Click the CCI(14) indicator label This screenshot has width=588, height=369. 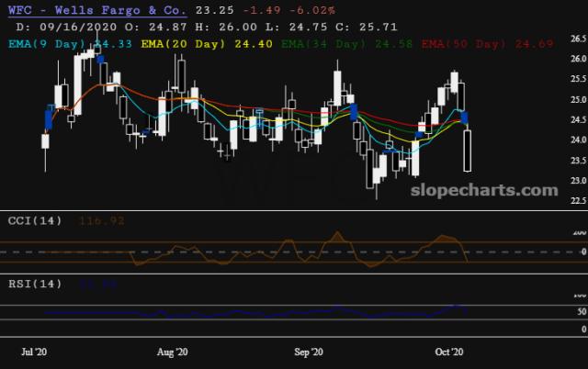click(35, 220)
